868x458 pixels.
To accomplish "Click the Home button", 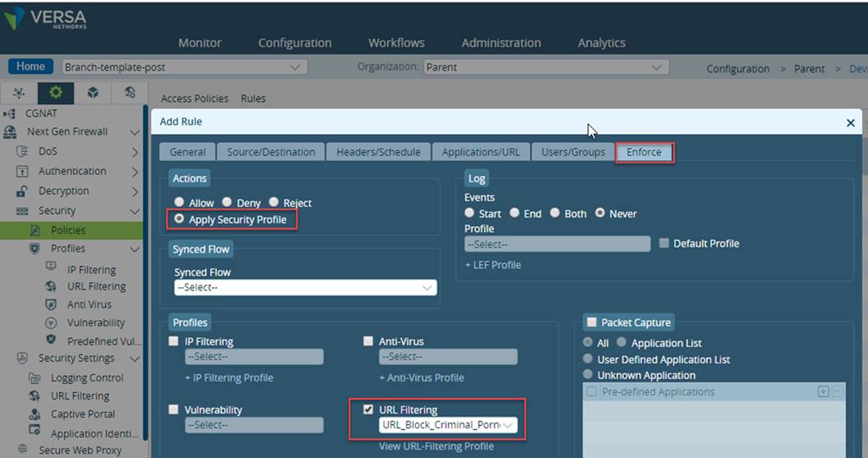I will tap(30, 67).
